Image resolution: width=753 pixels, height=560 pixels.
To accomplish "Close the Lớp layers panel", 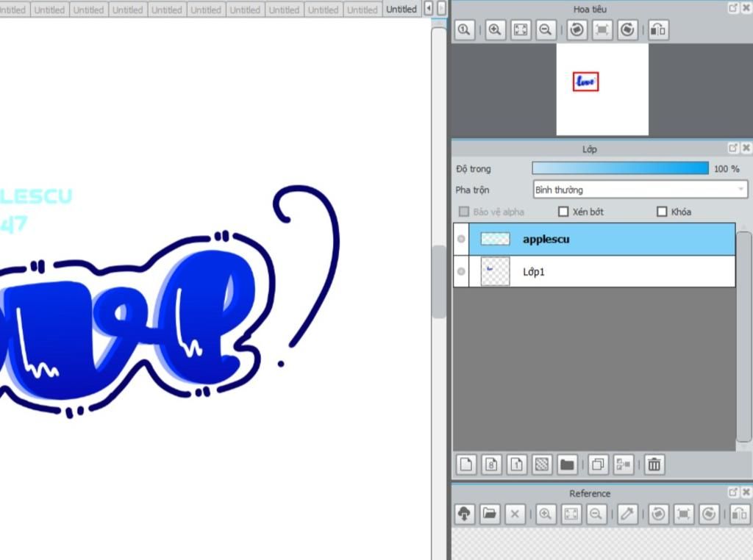I will coord(746,148).
